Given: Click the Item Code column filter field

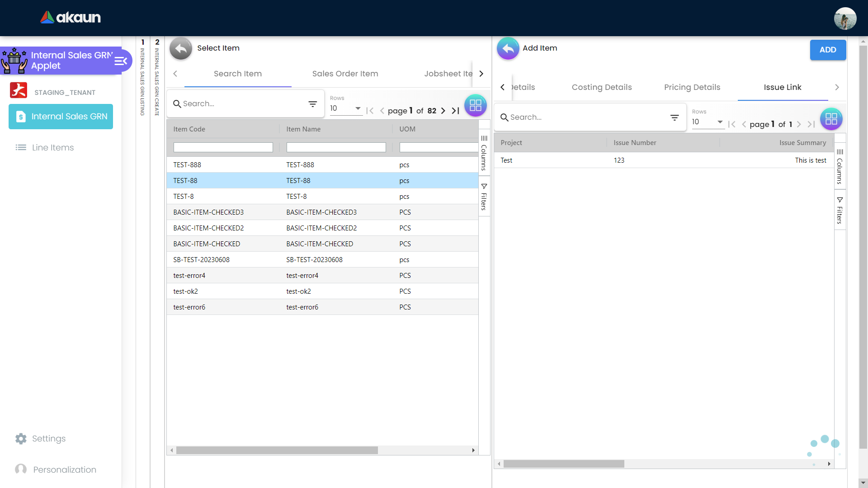Looking at the screenshot, I should tap(223, 147).
